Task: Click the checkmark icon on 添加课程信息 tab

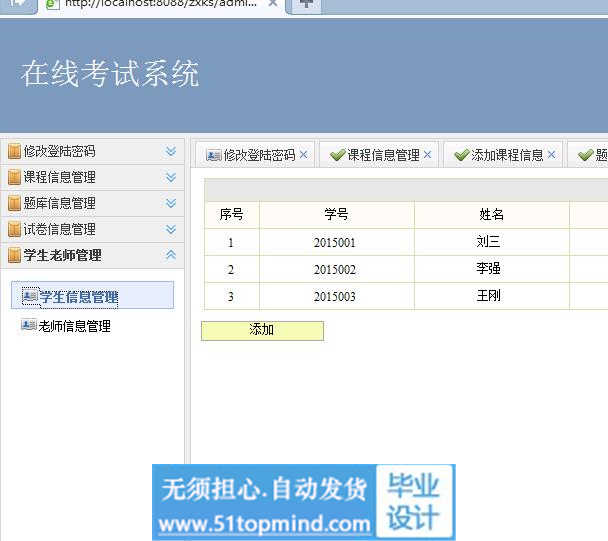Action: coord(461,155)
